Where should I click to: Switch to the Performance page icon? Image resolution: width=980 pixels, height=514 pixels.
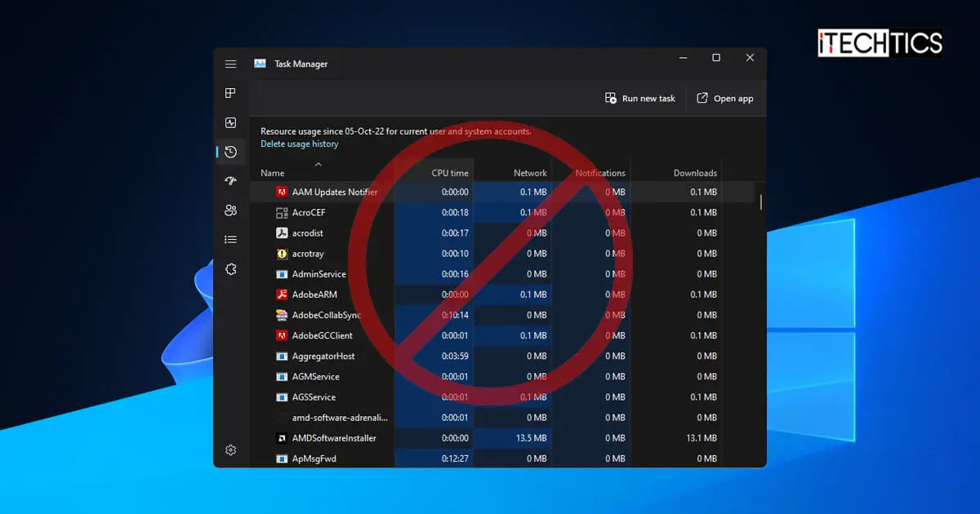click(231, 122)
